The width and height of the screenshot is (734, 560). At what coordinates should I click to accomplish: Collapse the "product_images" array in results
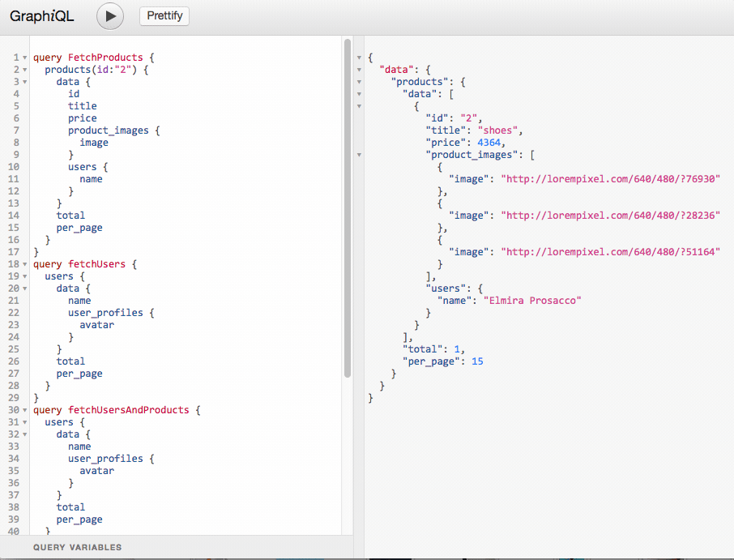pyautogui.click(x=359, y=155)
